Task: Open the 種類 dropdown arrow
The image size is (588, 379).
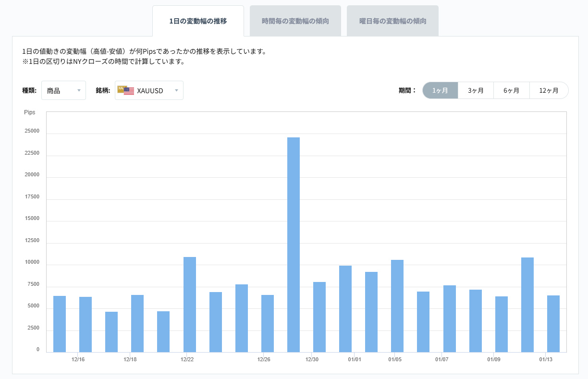Action: click(x=80, y=90)
